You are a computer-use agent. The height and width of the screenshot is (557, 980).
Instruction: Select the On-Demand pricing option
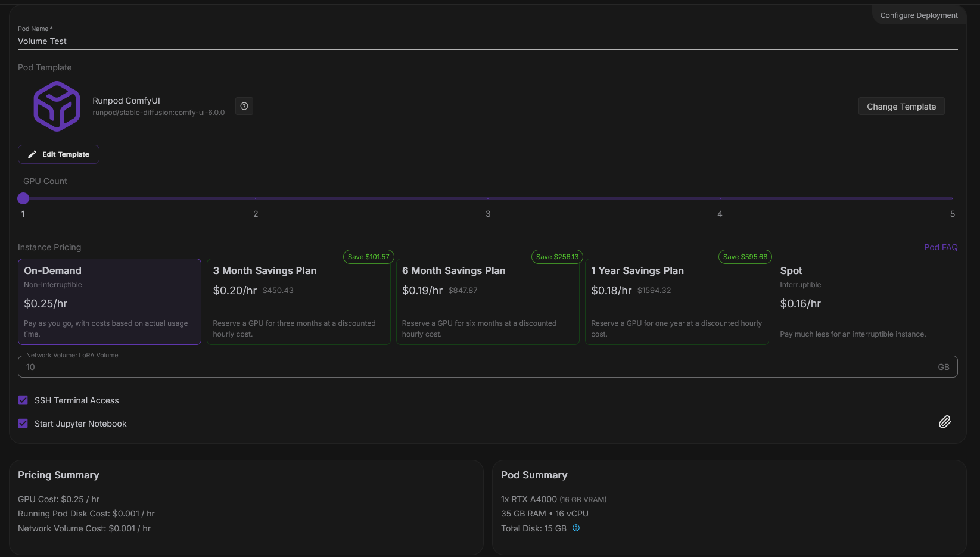pyautogui.click(x=110, y=301)
